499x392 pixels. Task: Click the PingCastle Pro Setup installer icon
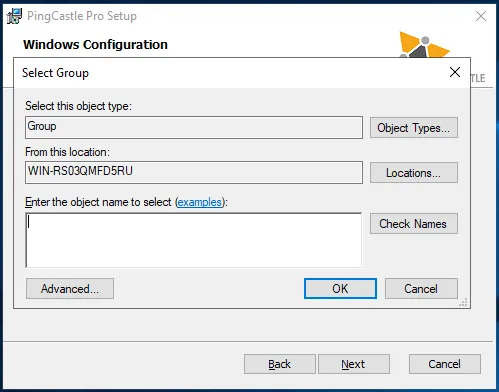coord(14,16)
